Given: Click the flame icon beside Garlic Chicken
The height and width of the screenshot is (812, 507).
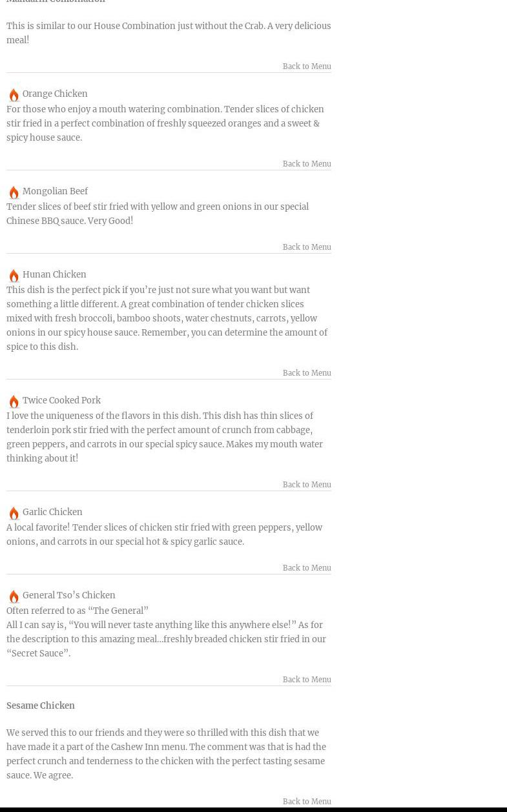Looking at the screenshot, I should click(14, 513).
